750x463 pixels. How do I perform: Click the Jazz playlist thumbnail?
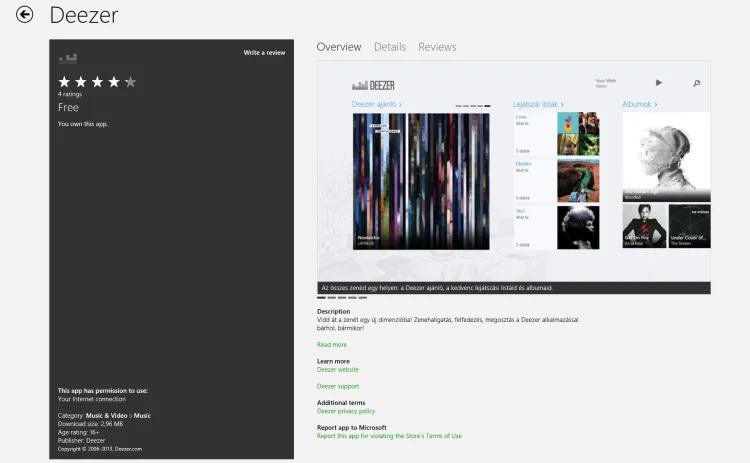578,228
